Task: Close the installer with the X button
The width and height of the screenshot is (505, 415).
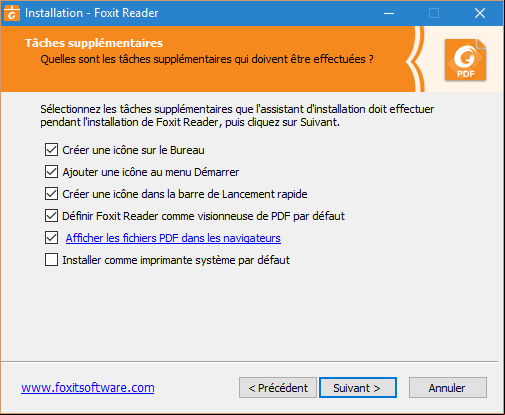Action: [x=480, y=13]
